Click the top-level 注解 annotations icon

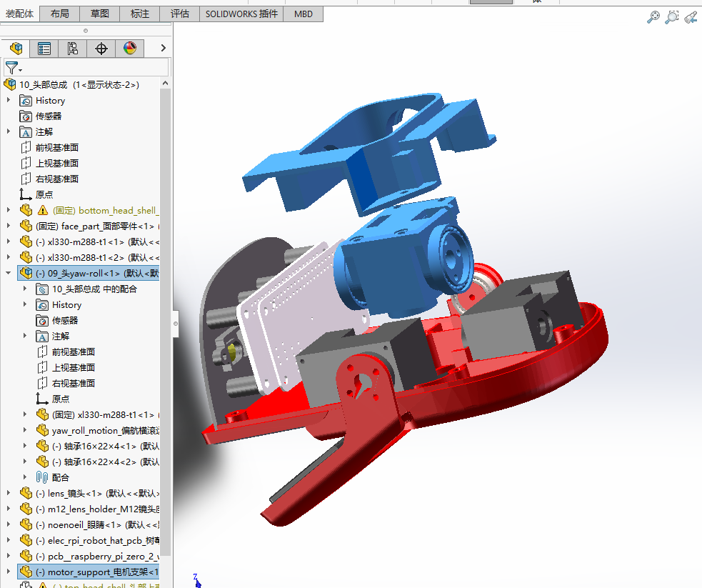click(x=26, y=131)
